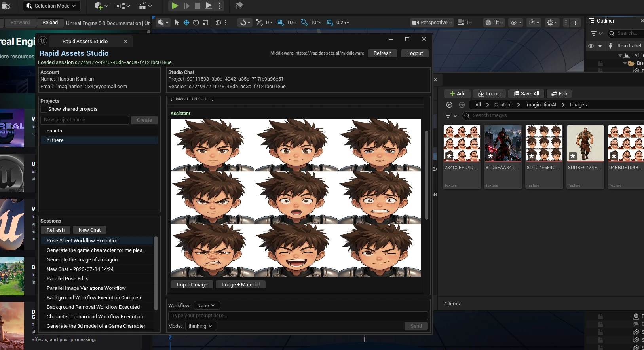Viewport: 644px width, 350px height.
Task: Open the Fab marketplace button
Action: click(559, 94)
